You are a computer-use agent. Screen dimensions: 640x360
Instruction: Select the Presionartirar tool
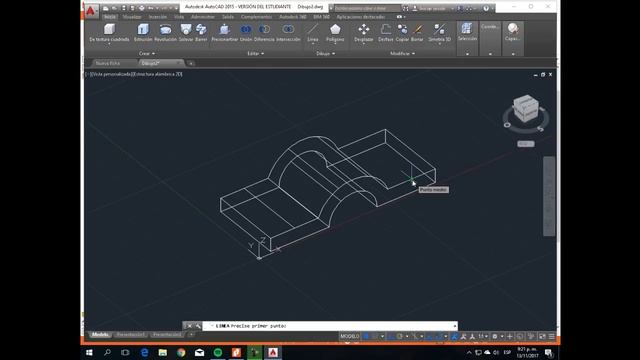(224, 33)
